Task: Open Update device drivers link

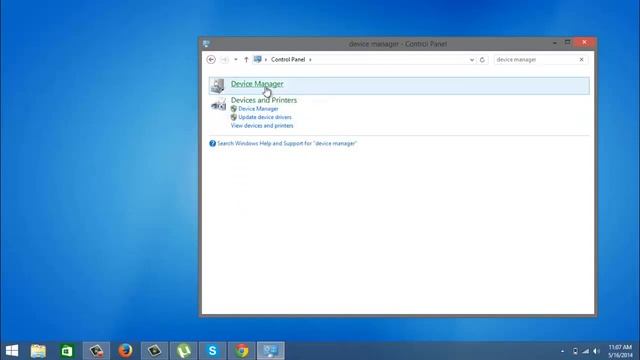Action: pyautogui.click(x=265, y=117)
